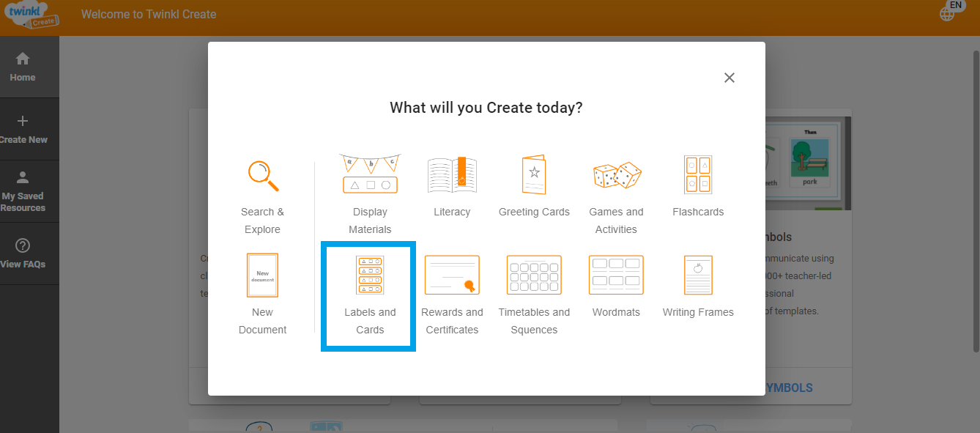Screen dimensions: 980x433
Task: Go to Home in the sidebar
Action: click(x=23, y=67)
